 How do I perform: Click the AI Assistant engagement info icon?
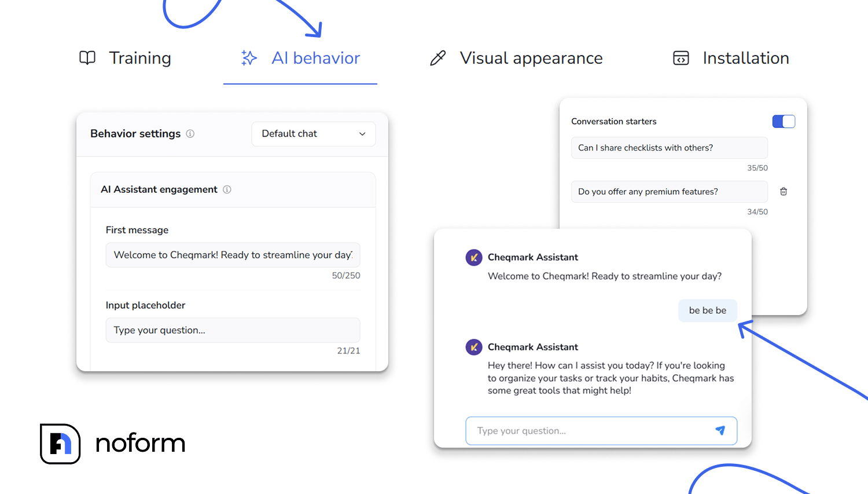[227, 189]
